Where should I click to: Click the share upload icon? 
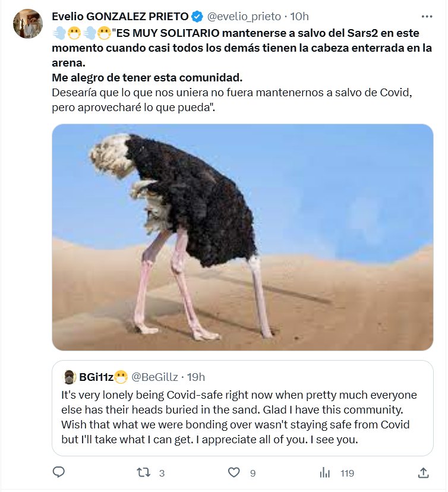(x=423, y=472)
